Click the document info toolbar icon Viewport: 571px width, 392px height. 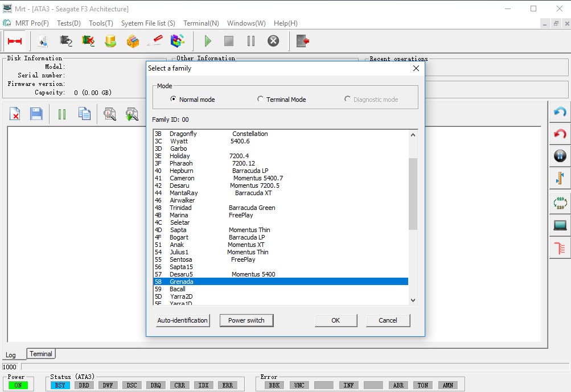43,41
